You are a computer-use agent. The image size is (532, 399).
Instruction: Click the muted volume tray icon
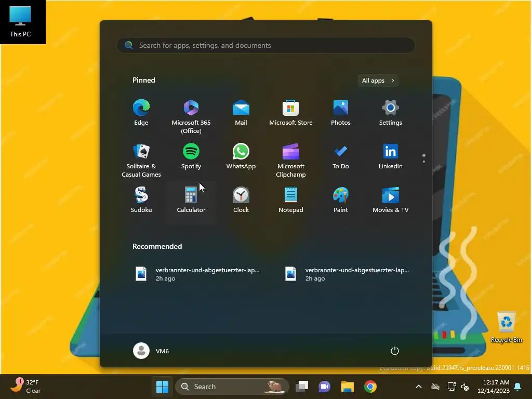tap(465, 387)
